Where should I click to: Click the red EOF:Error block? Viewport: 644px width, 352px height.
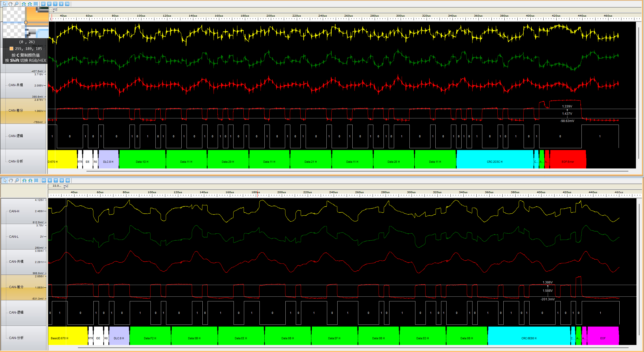point(568,159)
